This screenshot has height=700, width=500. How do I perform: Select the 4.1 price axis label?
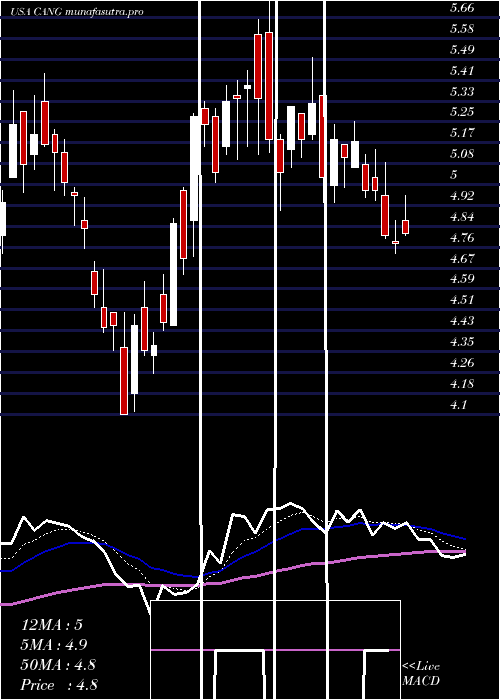(458, 405)
